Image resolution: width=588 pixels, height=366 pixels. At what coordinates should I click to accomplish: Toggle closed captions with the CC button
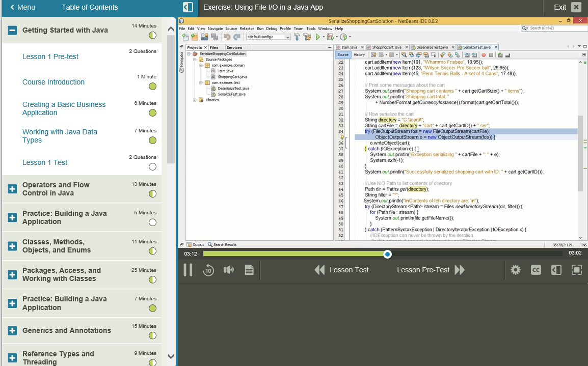click(x=536, y=270)
